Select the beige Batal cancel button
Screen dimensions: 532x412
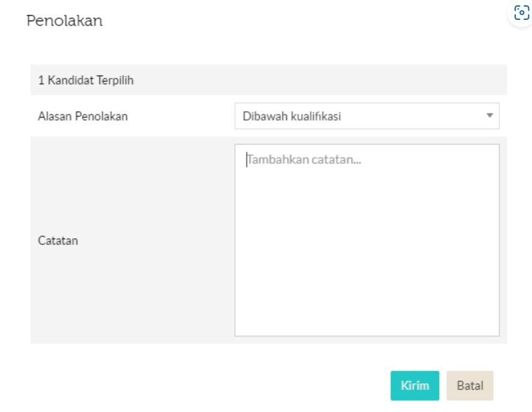tap(469, 386)
